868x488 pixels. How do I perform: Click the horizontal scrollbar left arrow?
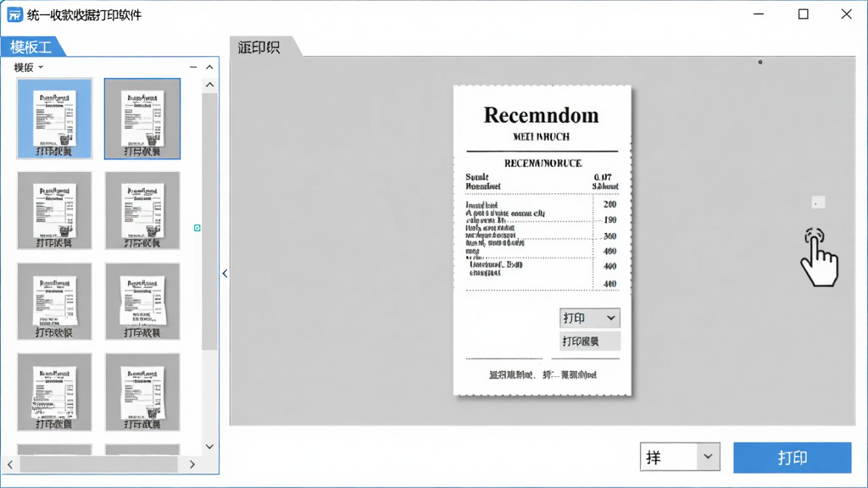click(10, 465)
